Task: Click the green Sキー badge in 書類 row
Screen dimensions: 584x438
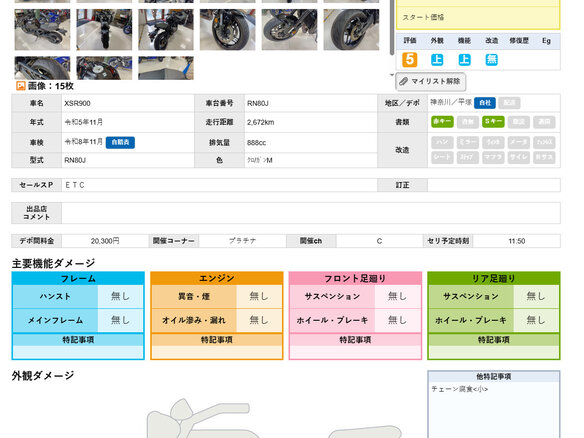Action: (493, 122)
